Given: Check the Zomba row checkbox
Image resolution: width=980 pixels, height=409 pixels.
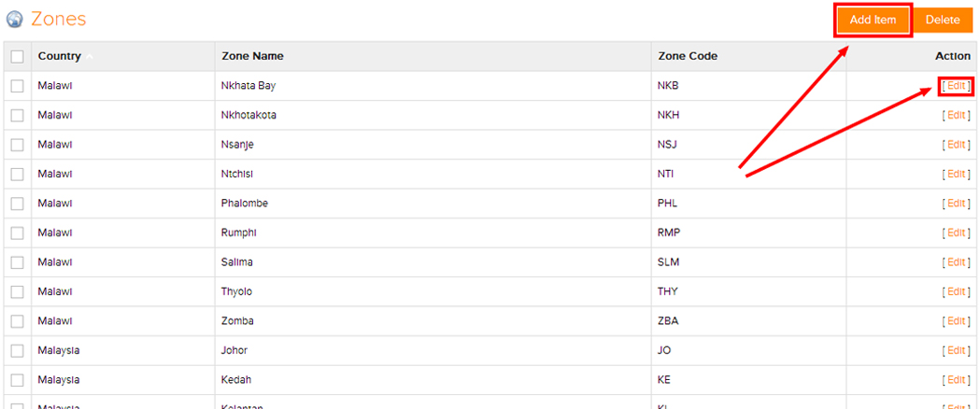Looking at the screenshot, I should point(18,321).
